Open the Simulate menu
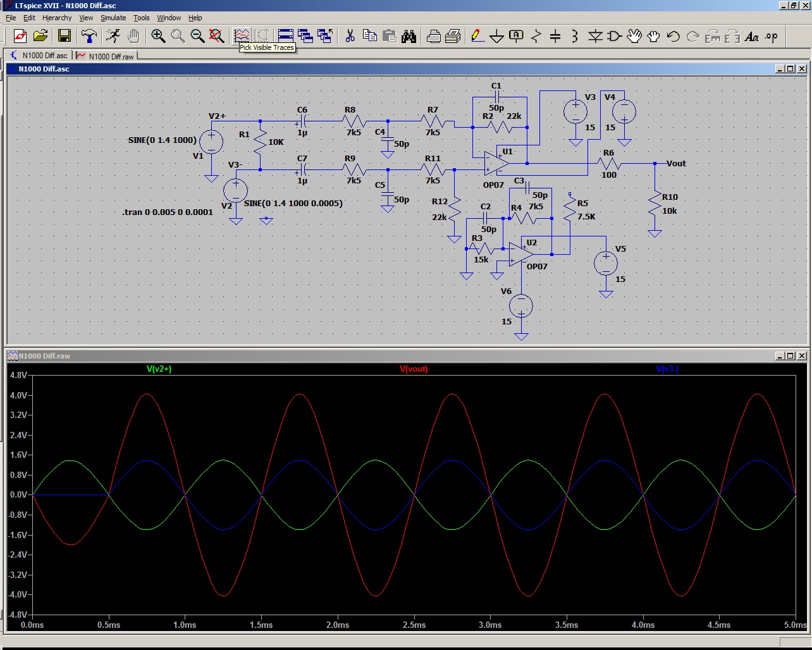This screenshot has width=812, height=650. click(x=113, y=18)
